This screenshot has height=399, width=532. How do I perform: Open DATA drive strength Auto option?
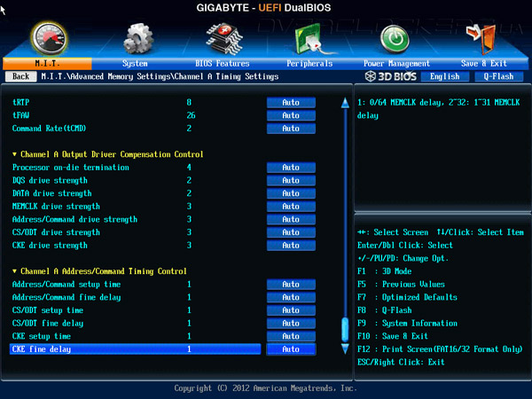(x=291, y=193)
